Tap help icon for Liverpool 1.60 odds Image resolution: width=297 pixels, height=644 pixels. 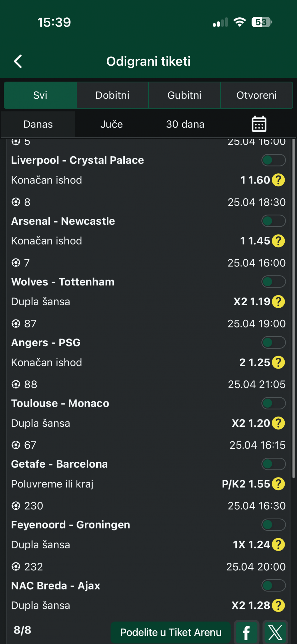pyautogui.click(x=278, y=180)
